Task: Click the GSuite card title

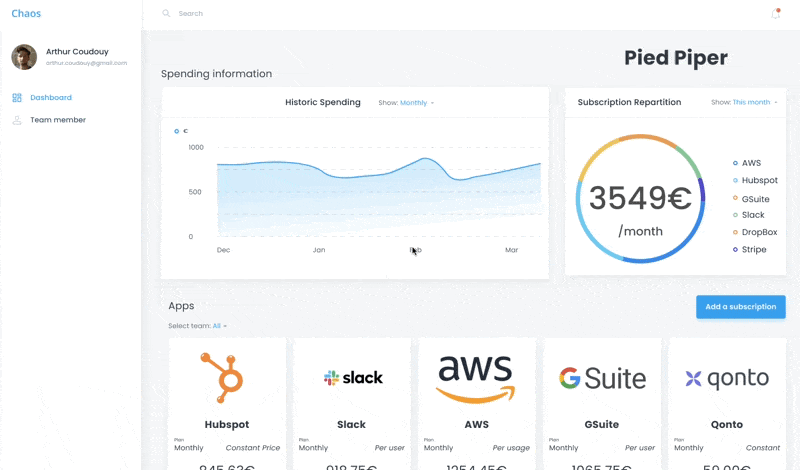Action: click(602, 425)
